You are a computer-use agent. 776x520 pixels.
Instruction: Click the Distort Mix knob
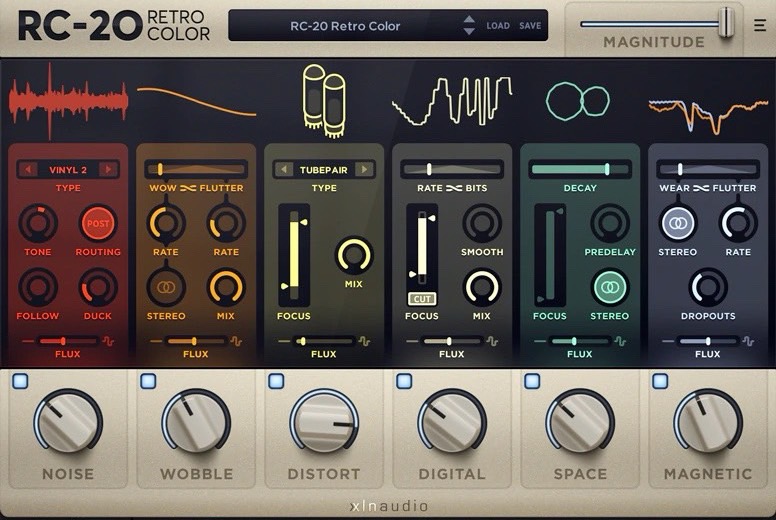point(354,255)
